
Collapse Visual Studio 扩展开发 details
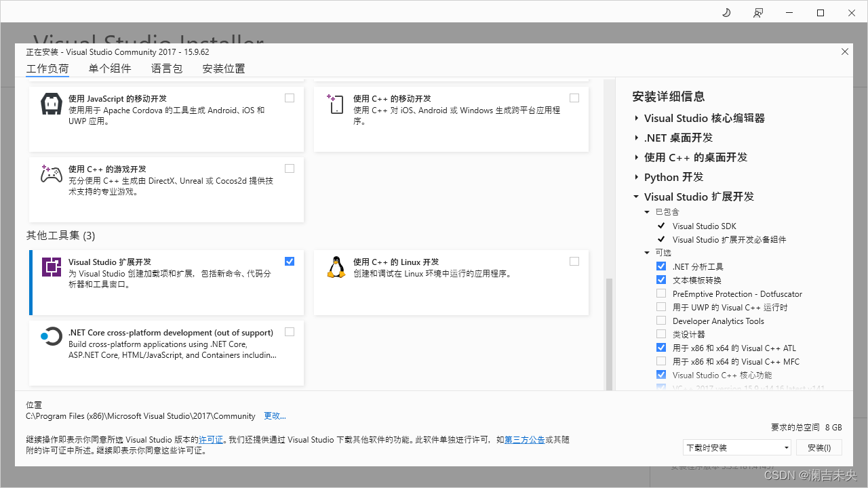636,197
